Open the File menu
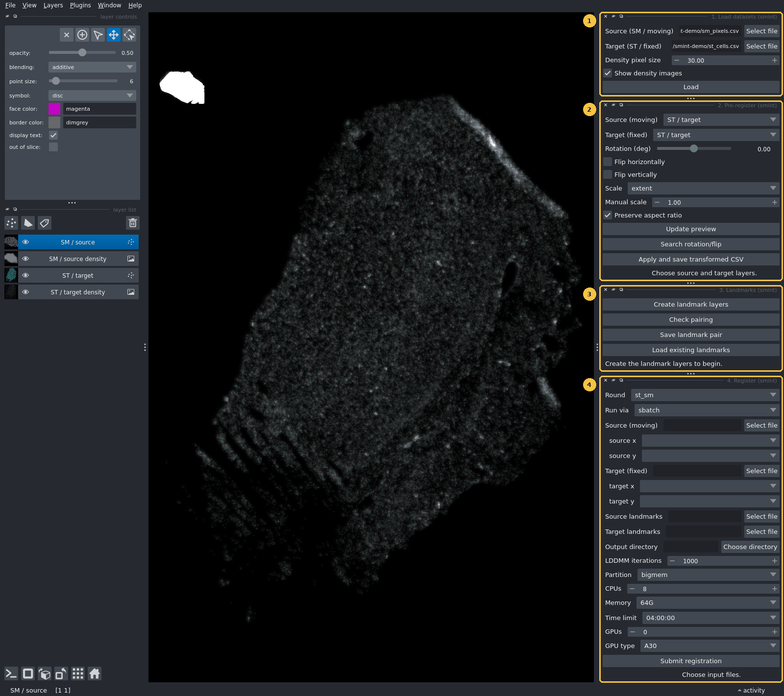784x696 pixels. click(x=10, y=5)
